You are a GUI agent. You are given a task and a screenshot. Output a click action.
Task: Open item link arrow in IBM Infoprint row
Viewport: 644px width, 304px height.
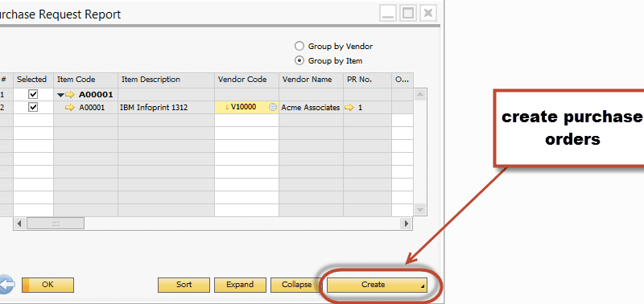(x=70, y=108)
